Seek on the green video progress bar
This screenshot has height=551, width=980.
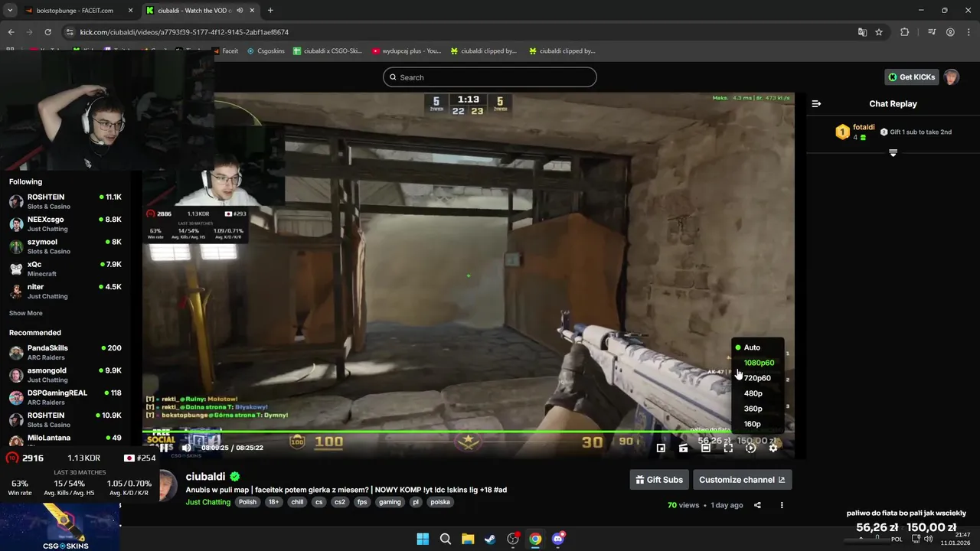pyautogui.click(x=468, y=432)
